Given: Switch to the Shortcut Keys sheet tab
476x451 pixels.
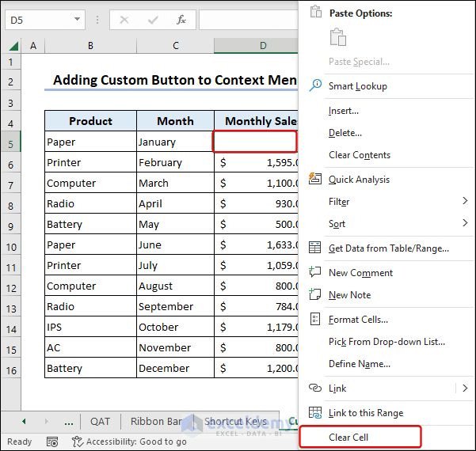Looking at the screenshot, I should (235, 421).
